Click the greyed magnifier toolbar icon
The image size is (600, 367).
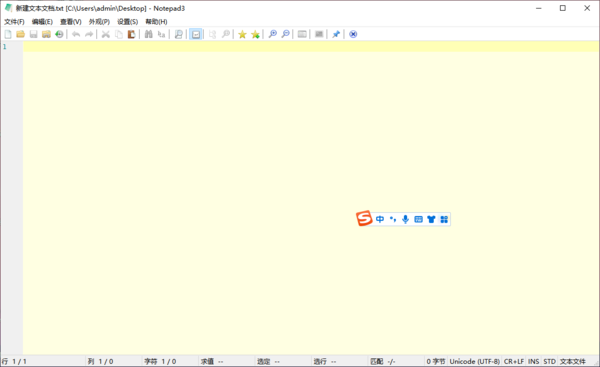coord(226,34)
